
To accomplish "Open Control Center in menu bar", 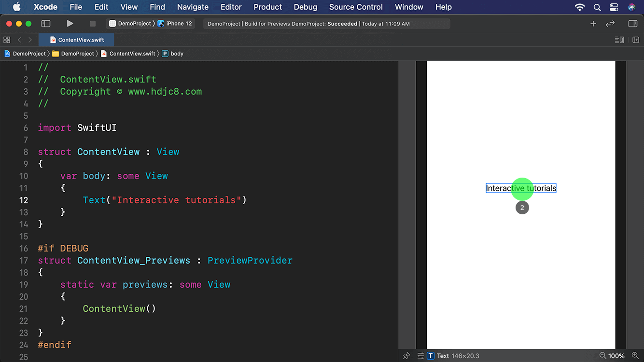I will pos(614,7).
